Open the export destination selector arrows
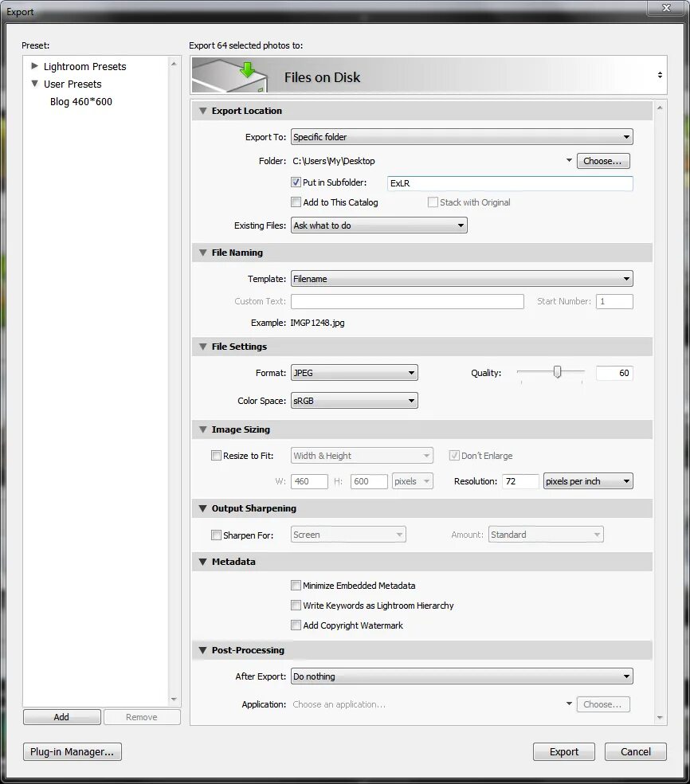This screenshot has width=690, height=784. click(660, 75)
